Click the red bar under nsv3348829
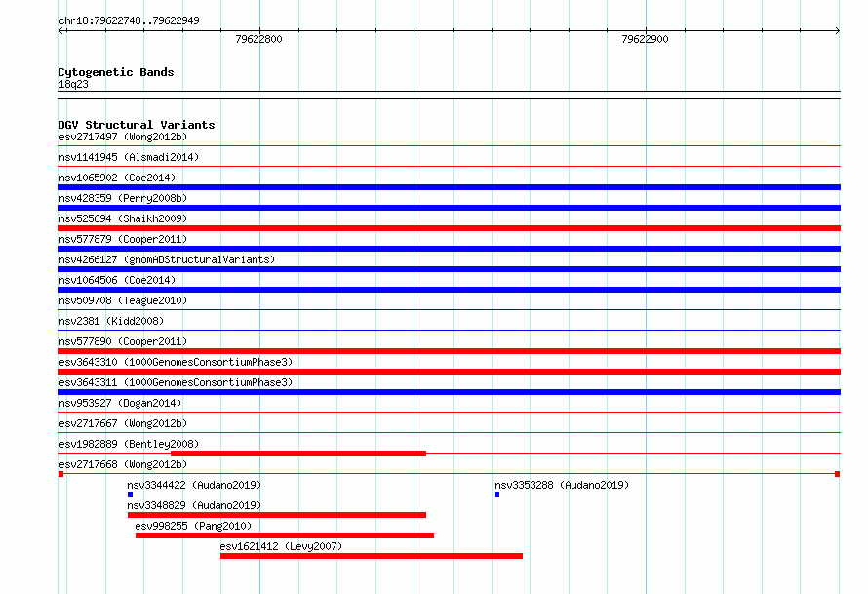This screenshot has height=594, width=868. [277, 515]
